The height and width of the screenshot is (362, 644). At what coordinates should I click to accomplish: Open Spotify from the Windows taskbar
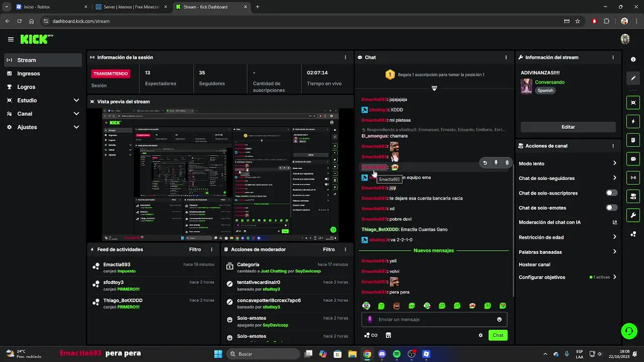tap(396, 354)
